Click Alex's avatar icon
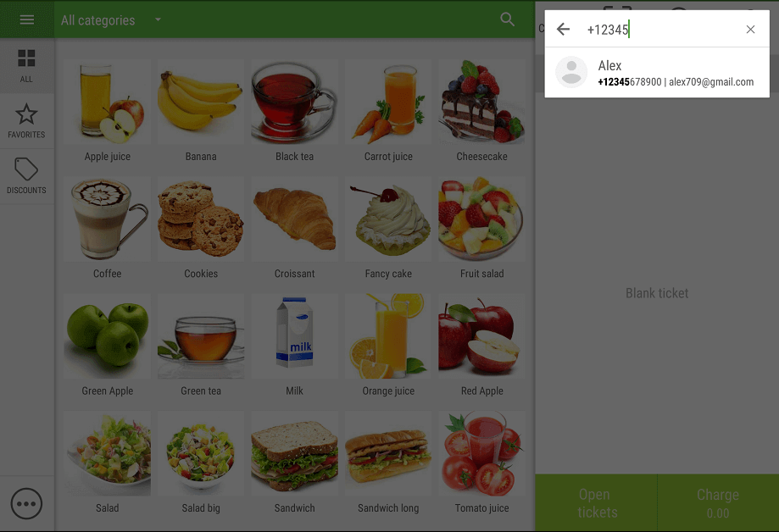Viewport: 779px width, 532px height. [x=571, y=72]
